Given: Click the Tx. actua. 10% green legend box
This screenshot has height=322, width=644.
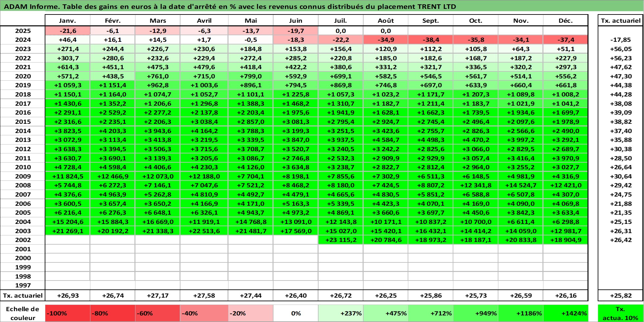Looking at the screenshot, I should pos(621,313).
